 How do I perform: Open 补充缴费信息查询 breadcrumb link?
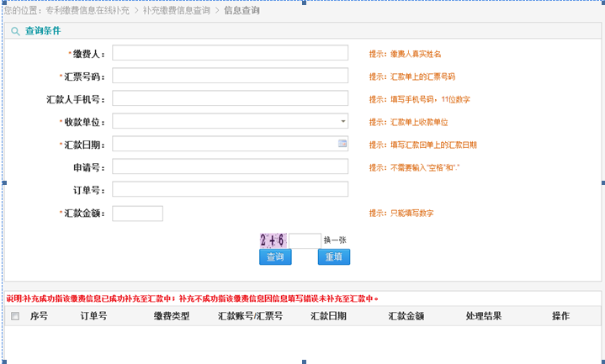click(177, 10)
